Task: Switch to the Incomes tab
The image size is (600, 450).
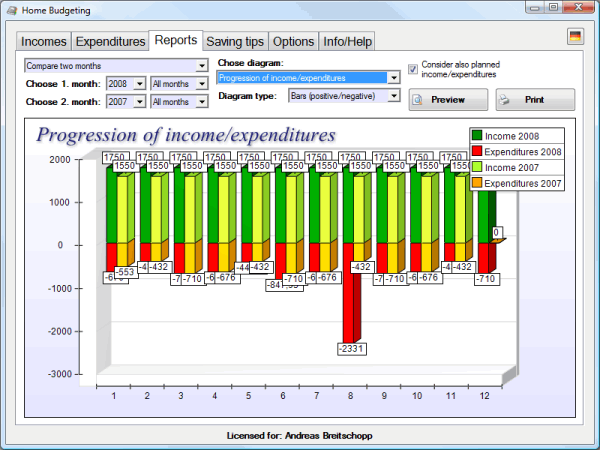Action: [x=43, y=41]
